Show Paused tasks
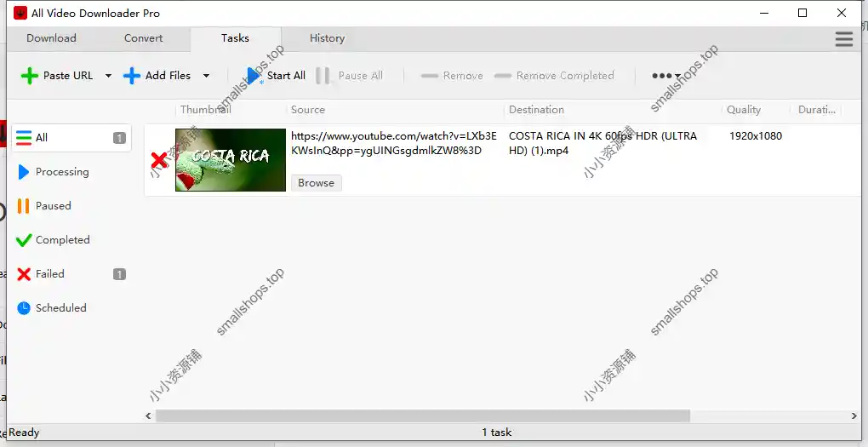 tap(71, 205)
